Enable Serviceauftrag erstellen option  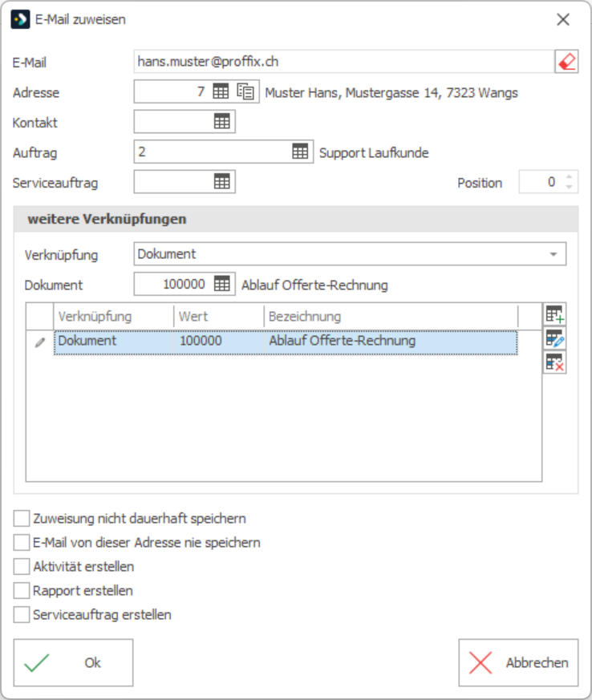coord(22,615)
